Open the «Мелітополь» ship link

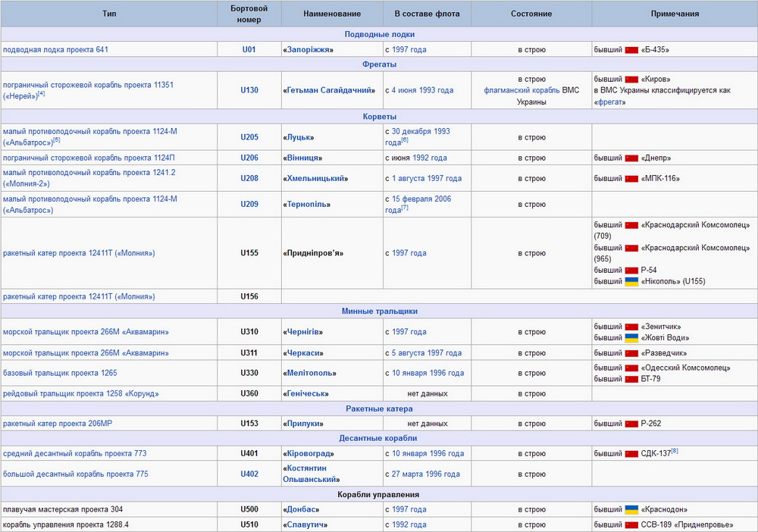[x=310, y=374]
